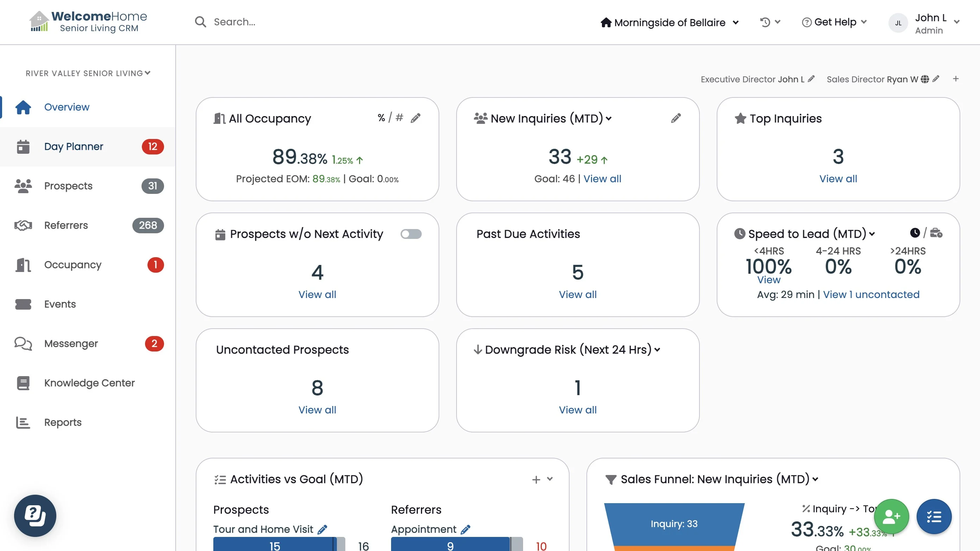
Task: Click the plus icon on Activities vs Goal
Action: 536,480
